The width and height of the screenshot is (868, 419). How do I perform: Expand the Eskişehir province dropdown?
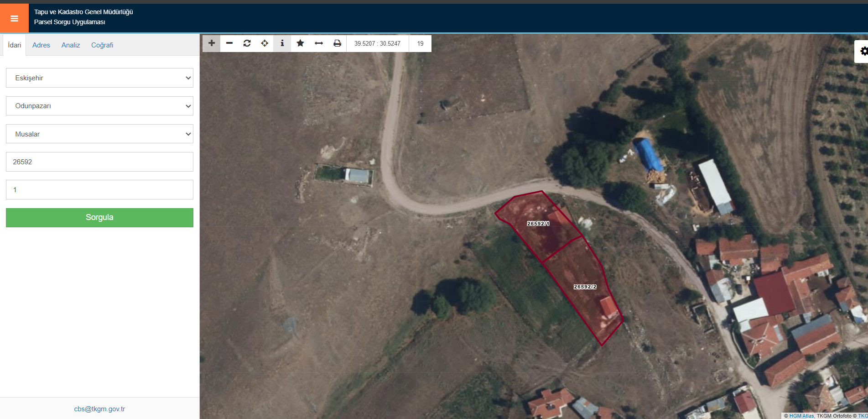99,78
